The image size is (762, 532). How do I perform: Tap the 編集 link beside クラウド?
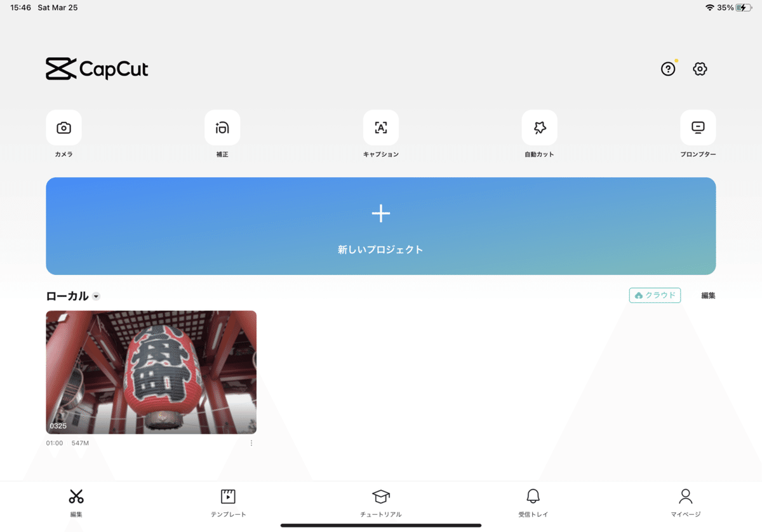[x=708, y=295]
